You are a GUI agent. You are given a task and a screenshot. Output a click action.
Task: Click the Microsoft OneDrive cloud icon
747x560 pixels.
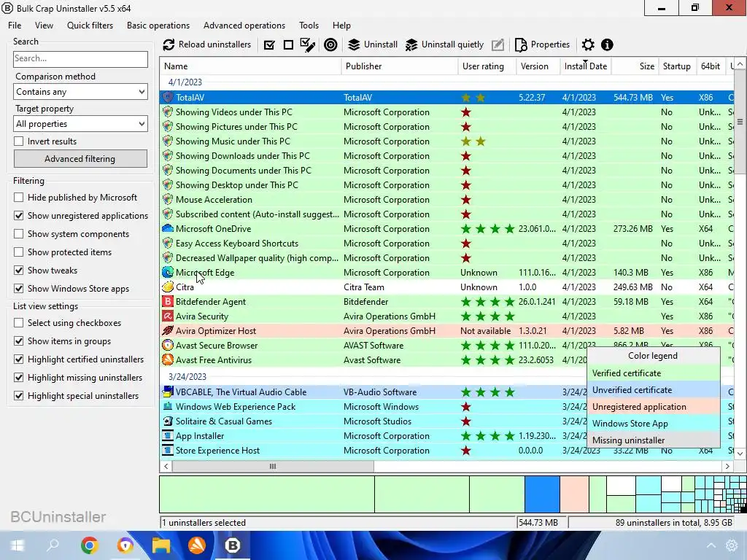(x=168, y=228)
